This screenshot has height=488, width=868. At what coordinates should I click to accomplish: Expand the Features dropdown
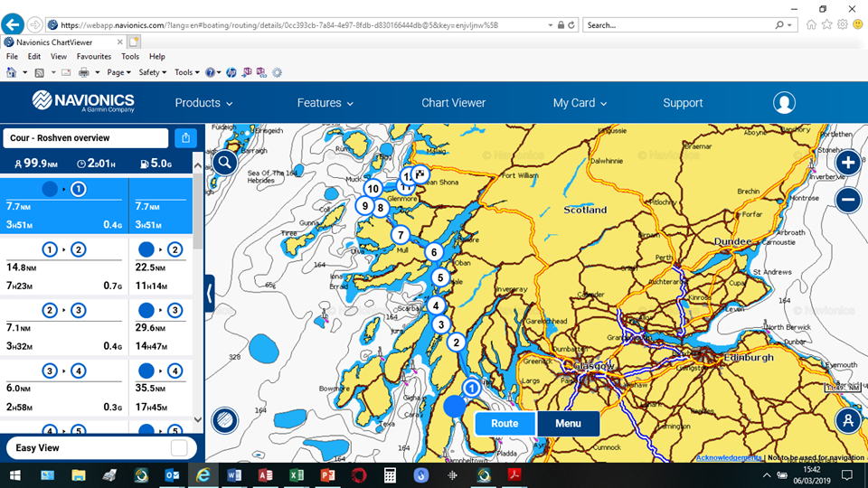pos(325,103)
